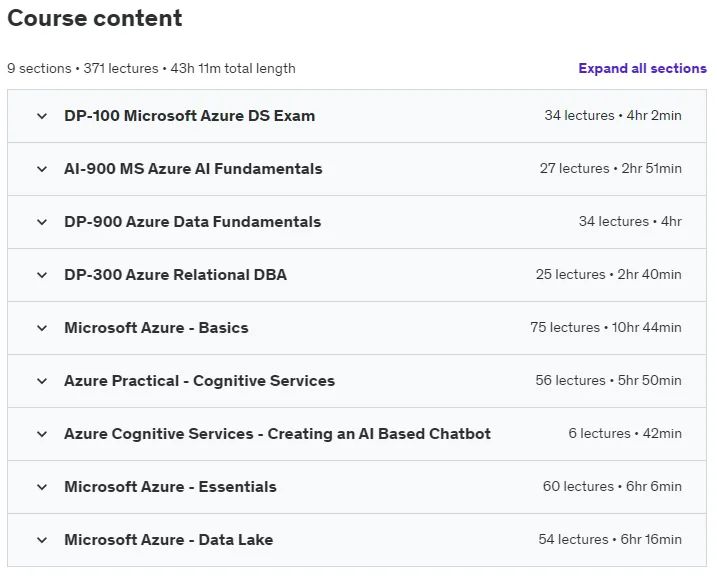Expand chevron for DP-300 Azure Relational DBA
Screen dimensions: 717x578
pyautogui.click(x=42, y=275)
